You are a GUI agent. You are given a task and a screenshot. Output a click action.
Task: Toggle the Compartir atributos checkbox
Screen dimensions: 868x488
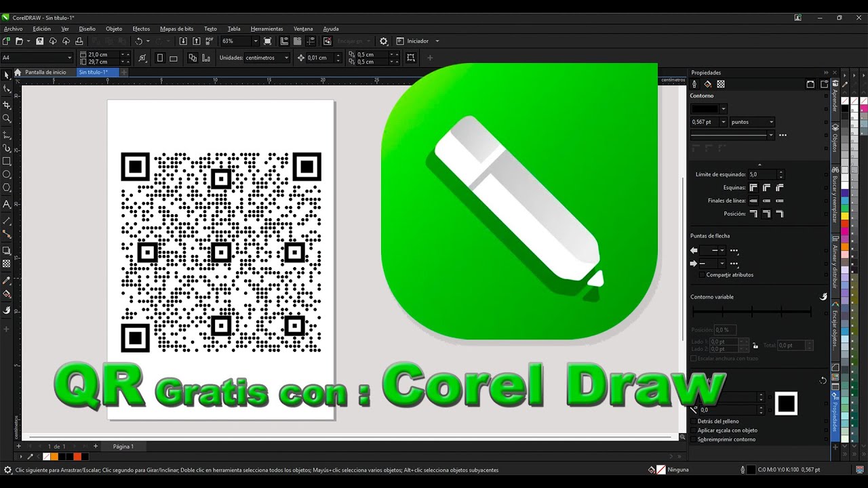702,275
